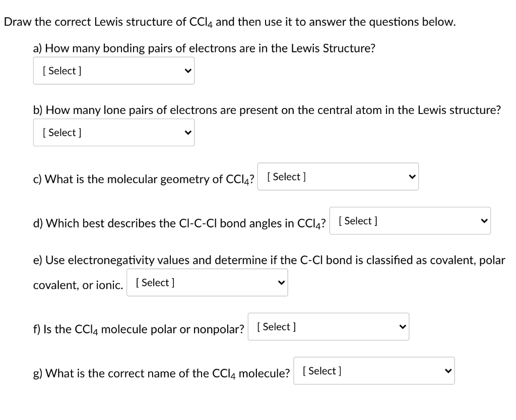
Task: Click the chevron arrow on molecular geometry dropdown
Action: (x=412, y=176)
